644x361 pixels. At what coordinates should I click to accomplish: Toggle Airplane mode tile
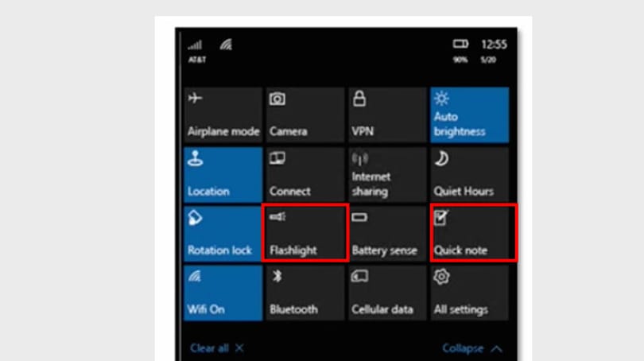[x=223, y=115]
